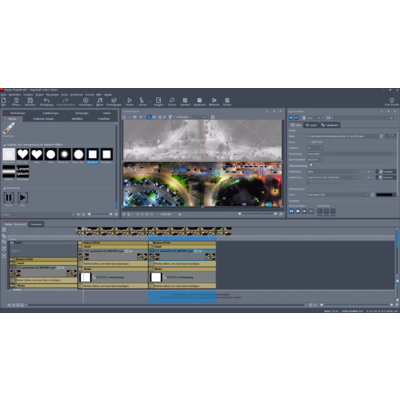
Task: Click the Hinzufügen toolbar icon
Action: (86, 101)
